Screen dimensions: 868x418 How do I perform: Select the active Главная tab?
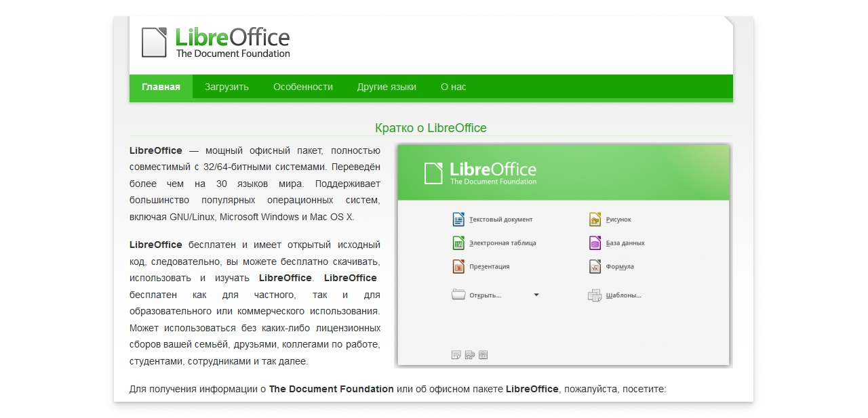tap(161, 87)
